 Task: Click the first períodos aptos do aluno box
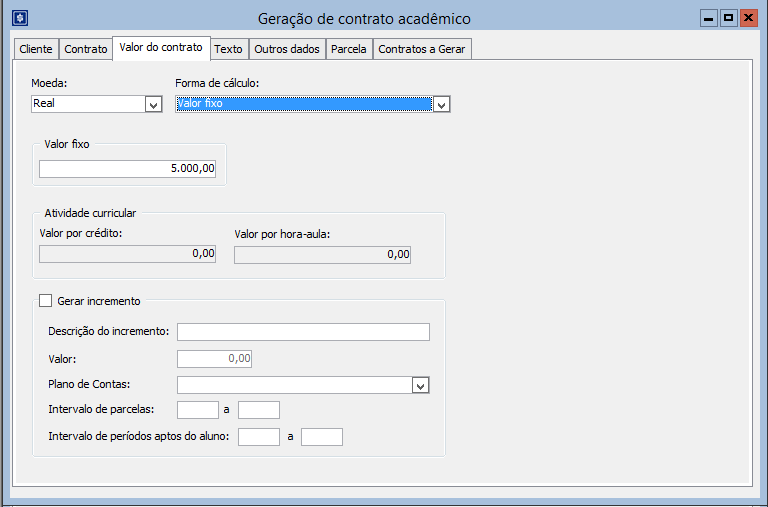259,437
